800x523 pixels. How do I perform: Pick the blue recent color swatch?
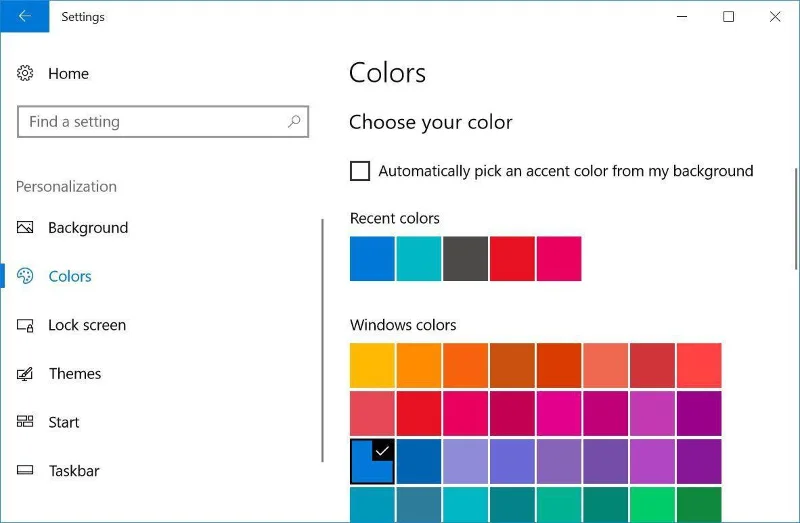click(372, 258)
